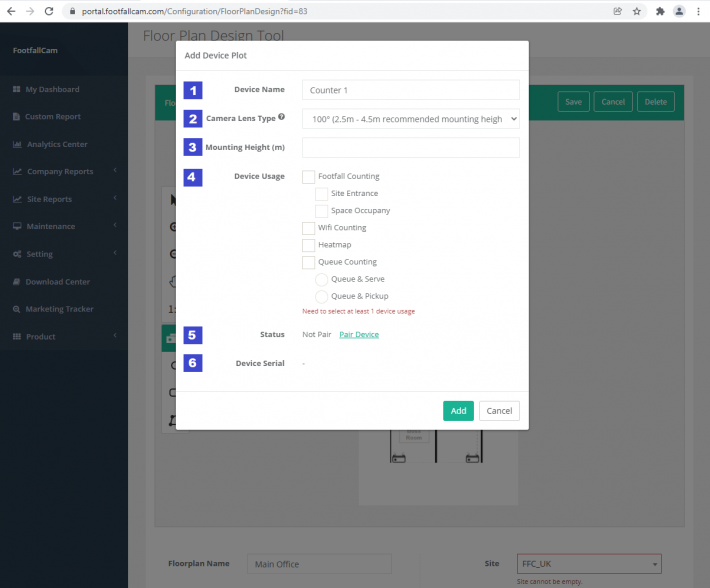
Task: Check the Wifi Counting option
Action: point(309,228)
